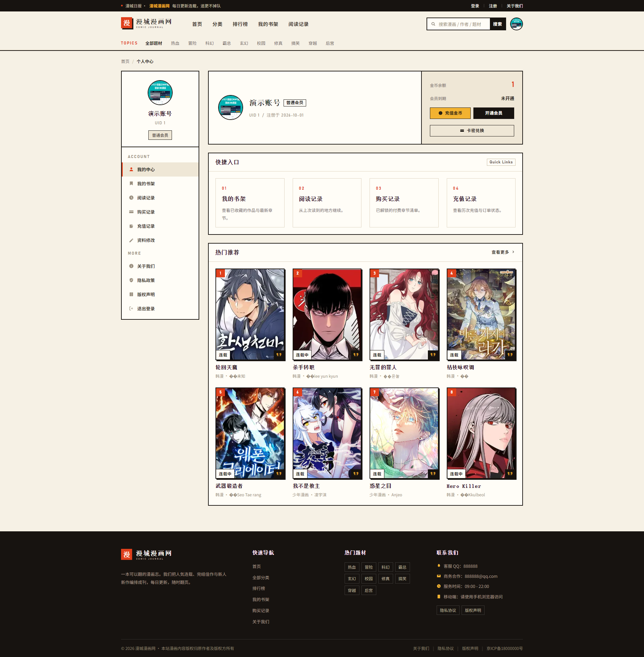The width and height of the screenshot is (644, 657).
Task: Click the 漫城漫画网 logo in header
Action: point(146,24)
